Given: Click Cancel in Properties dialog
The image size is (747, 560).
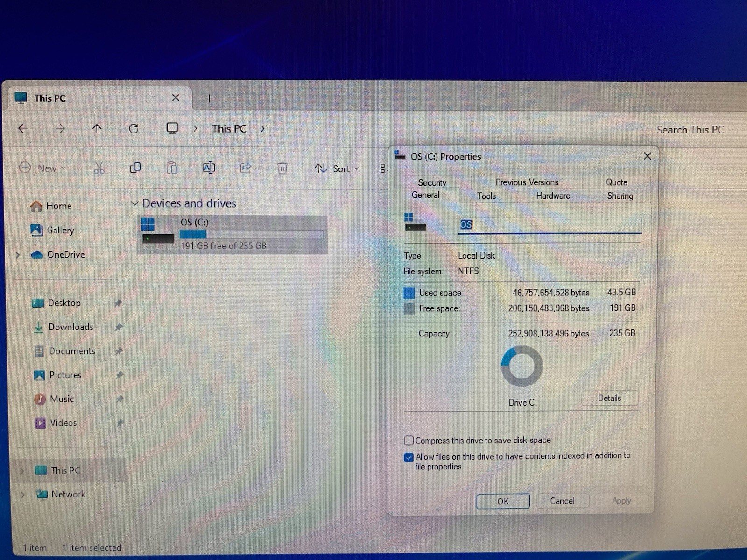Looking at the screenshot, I should pyautogui.click(x=562, y=501).
